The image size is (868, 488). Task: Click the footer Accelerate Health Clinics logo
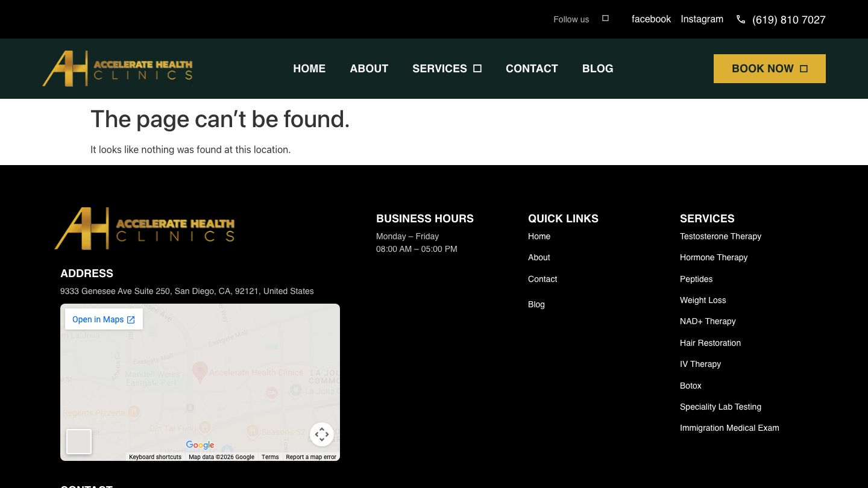tap(145, 229)
